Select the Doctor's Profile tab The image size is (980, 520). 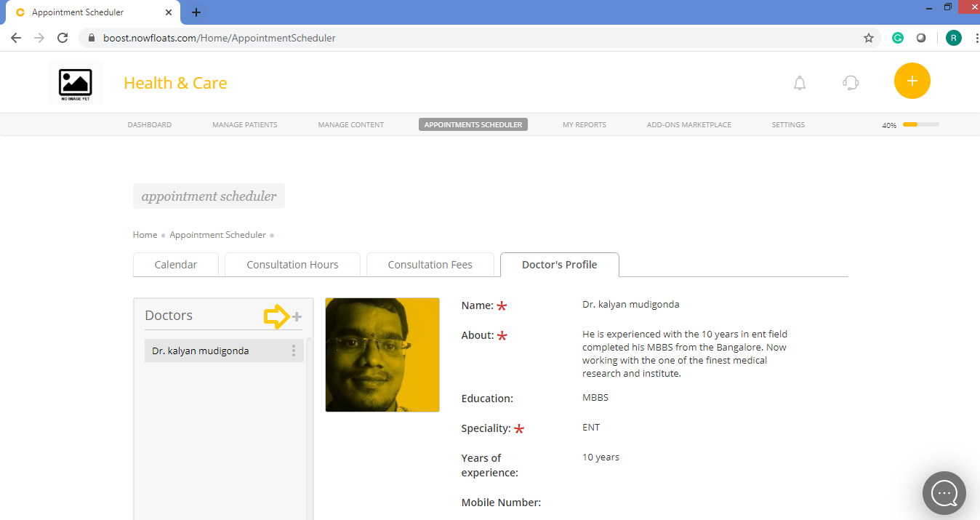coord(560,265)
